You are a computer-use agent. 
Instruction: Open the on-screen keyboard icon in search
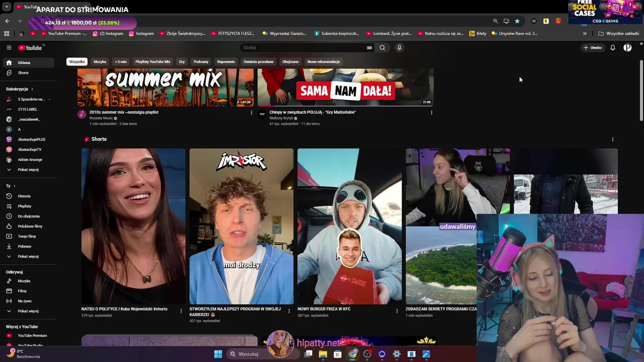[369, 48]
